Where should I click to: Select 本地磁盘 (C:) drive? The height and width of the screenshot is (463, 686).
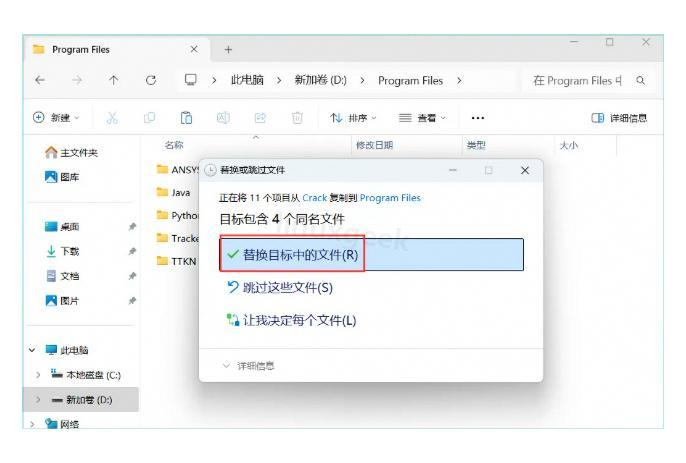[x=86, y=375]
